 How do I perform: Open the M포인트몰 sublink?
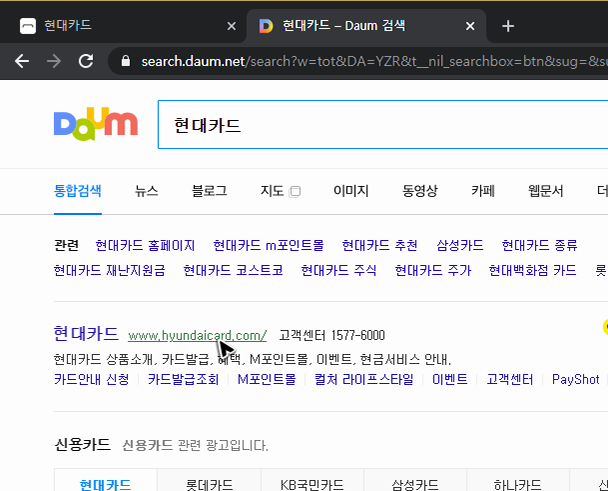pyautogui.click(x=267, y=379)
